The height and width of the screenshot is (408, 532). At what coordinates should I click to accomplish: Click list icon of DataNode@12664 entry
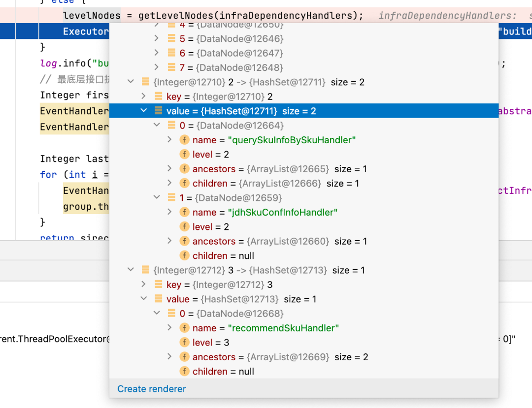point(171,126)
